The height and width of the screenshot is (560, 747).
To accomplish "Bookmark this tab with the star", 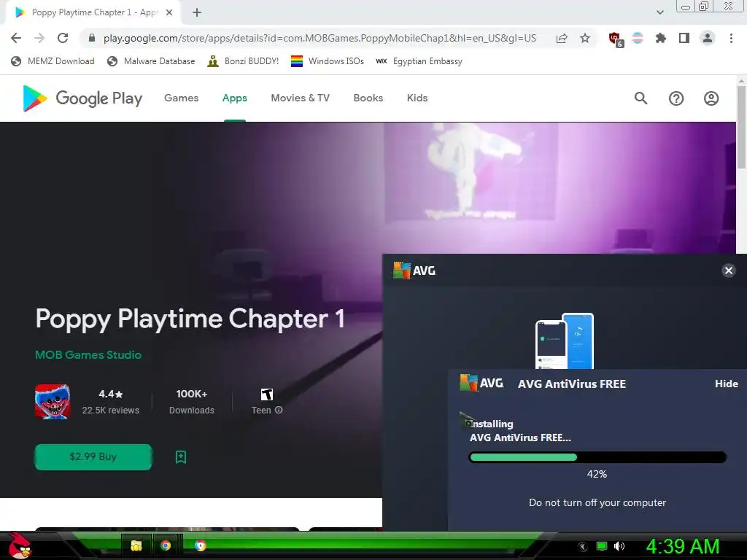I will click(585, 38).
